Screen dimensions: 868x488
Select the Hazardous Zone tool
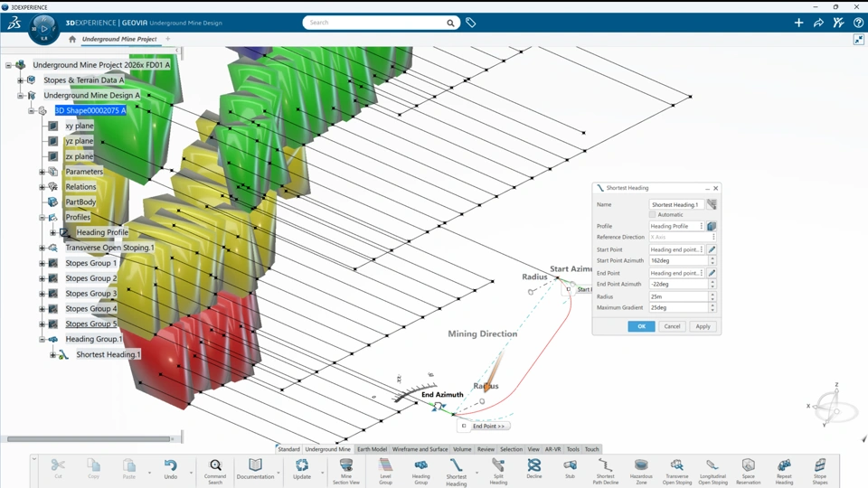pyautogui.click(x=641, y=471)
